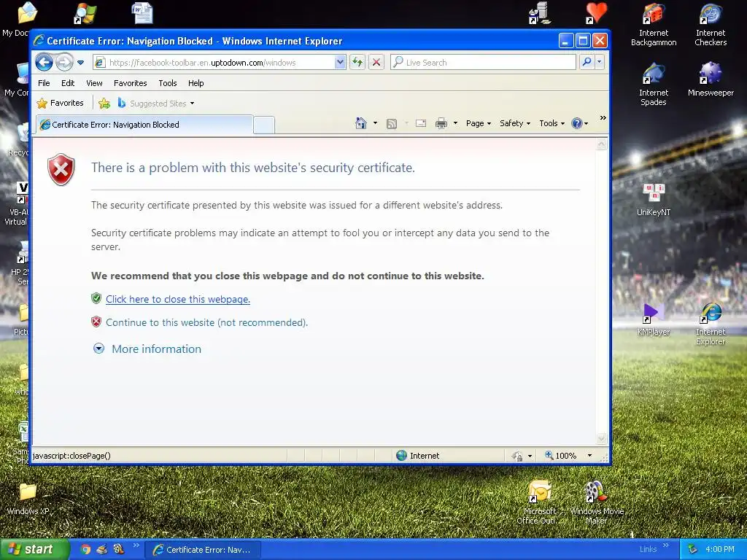Click the green shield icon beside close link
Image resolution: width=747 pixels, height=560 pixels.
tap(96, 298)
